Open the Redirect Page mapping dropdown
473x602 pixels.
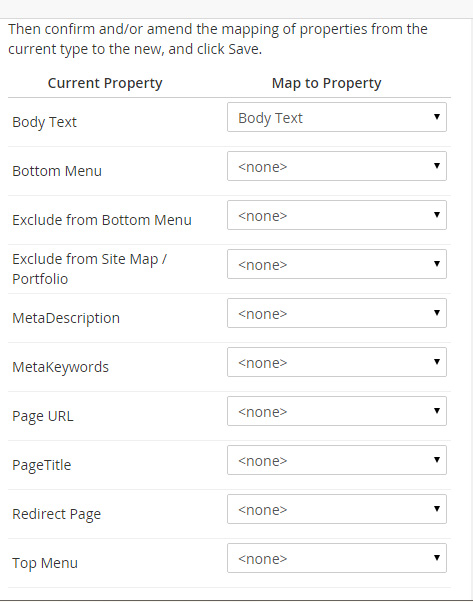point(337,509)
